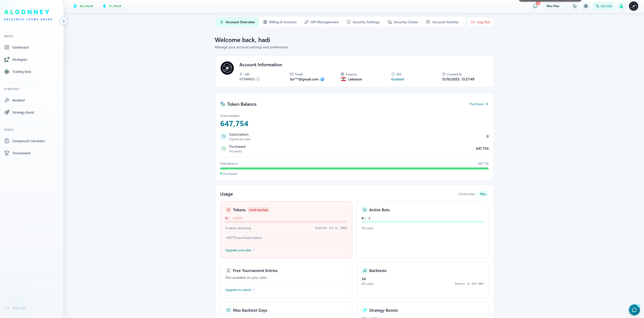Switch to Account Activity tab
The image size is (644, 318).
coord(442,22)
